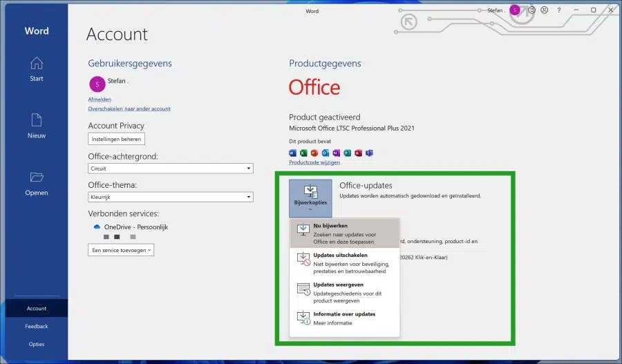Click the Updates uitschakelen icon

point(303,259)
